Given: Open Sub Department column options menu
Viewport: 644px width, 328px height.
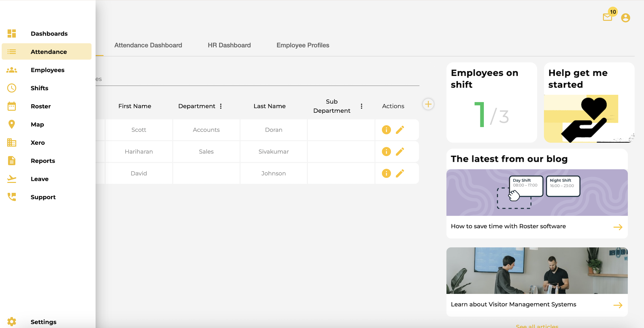Looking at the screenshot, I should pos(361,106).
